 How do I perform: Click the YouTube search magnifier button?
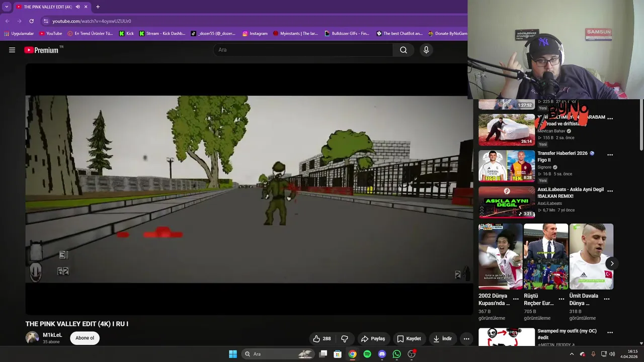pos(404,50)
